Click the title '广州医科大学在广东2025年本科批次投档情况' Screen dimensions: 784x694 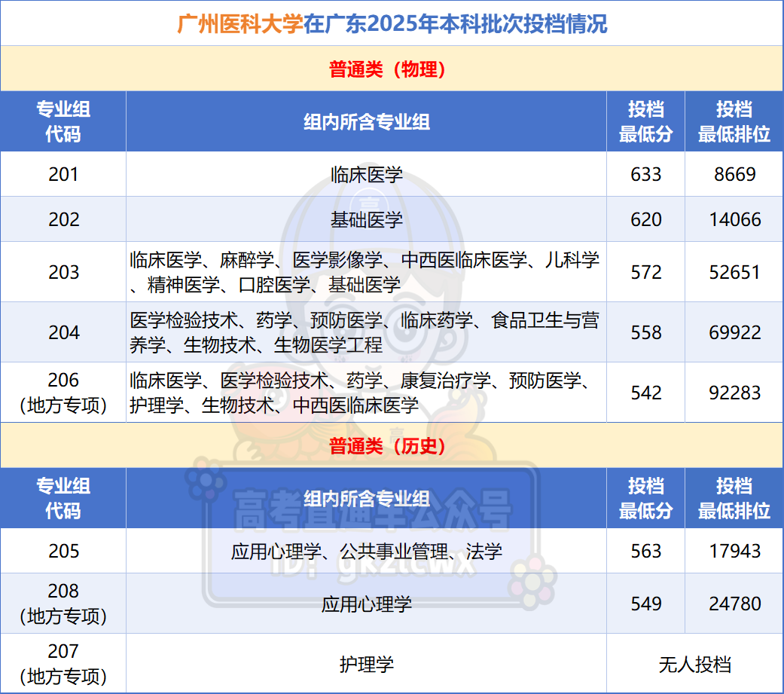point(392,23)
